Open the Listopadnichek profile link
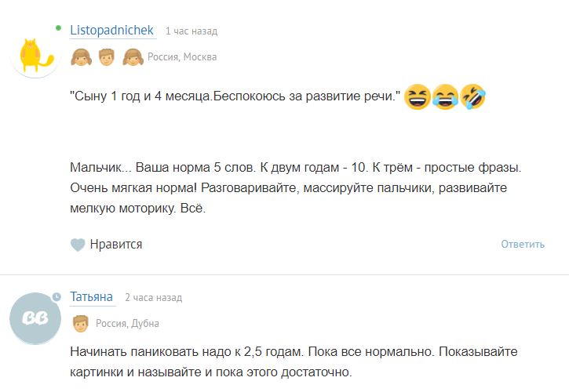The height and width of the screenshot is (392, 569). click(x=111, y=31)
